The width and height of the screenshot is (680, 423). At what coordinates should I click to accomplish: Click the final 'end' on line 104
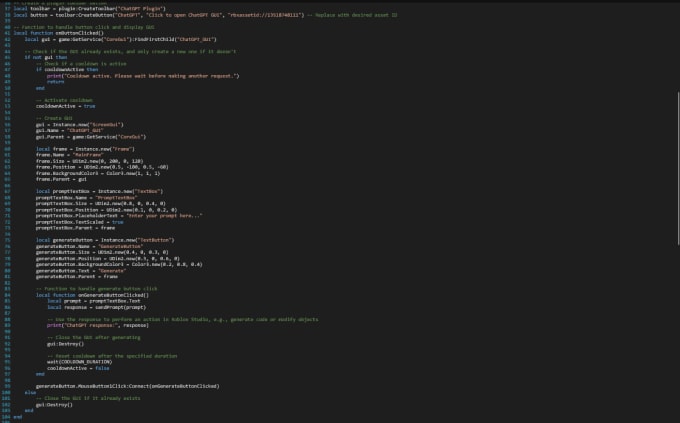[18, 417]
